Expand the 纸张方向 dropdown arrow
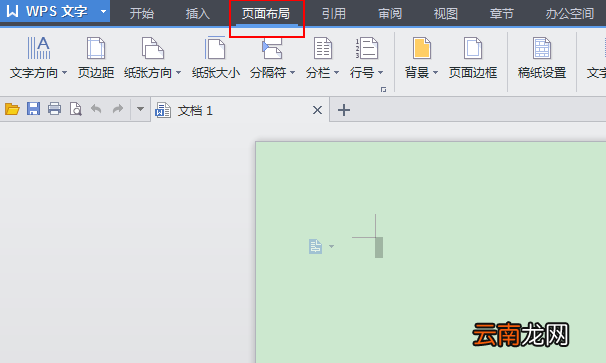606x363 pixels. coord(178,72)
